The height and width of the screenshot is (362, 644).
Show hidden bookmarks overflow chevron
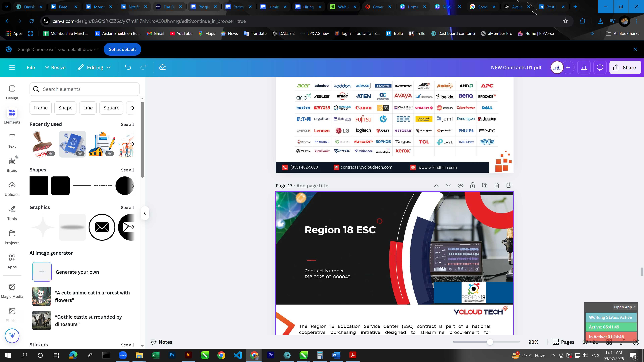coord(592,34)
